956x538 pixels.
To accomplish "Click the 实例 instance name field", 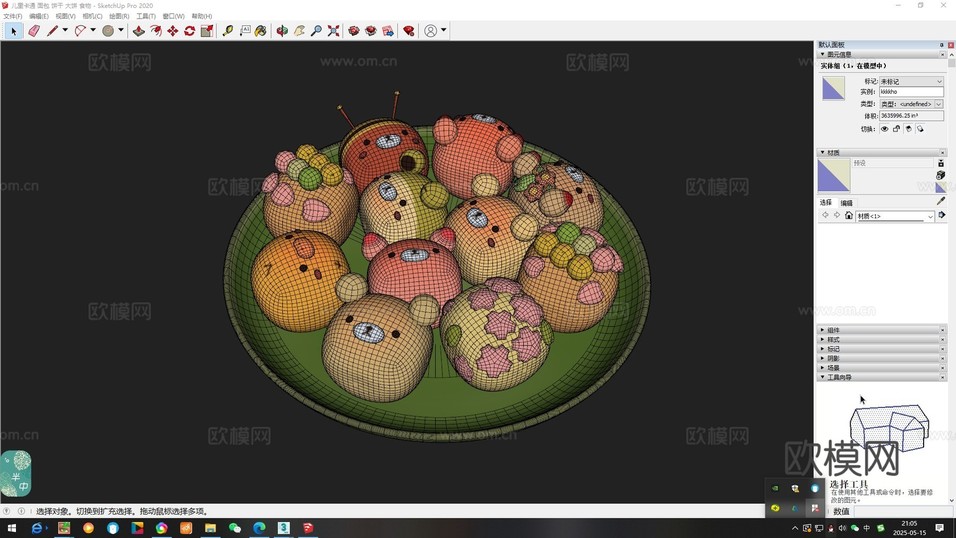I will [x=911, y=91].
